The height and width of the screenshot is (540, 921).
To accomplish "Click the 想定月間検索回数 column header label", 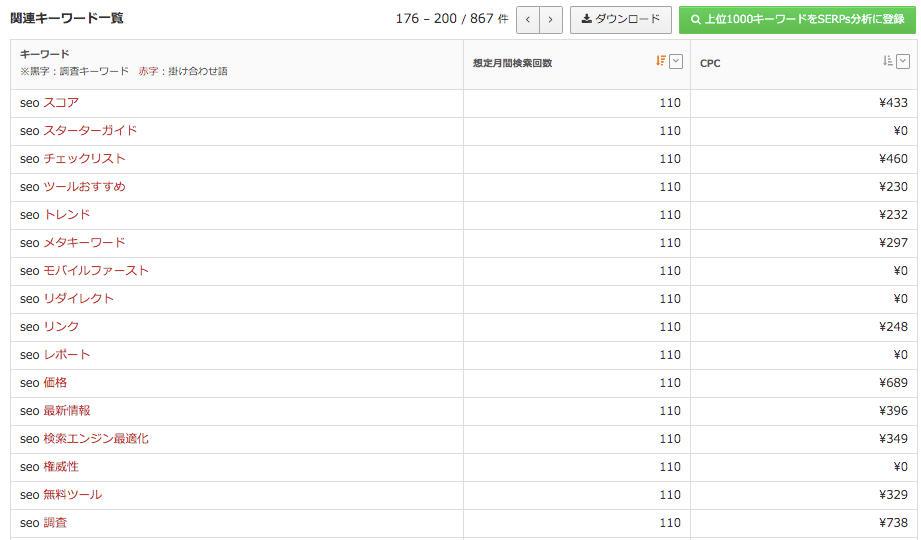I will 513,63.
